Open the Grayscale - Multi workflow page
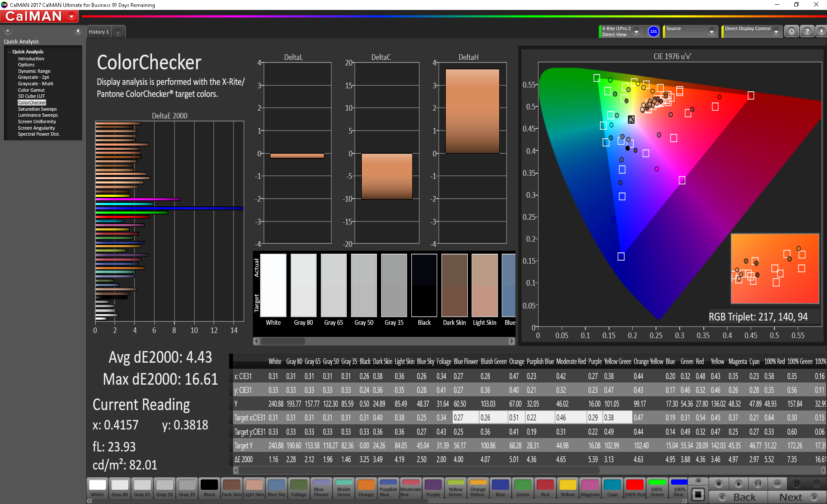Viewport: 827px width, 504px height. (x=35, y=84)
